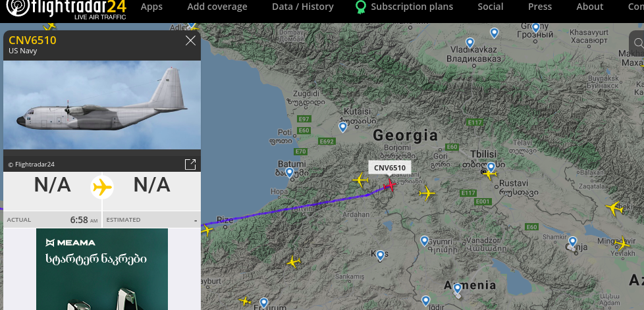This screenshot has height=310, width=644.
Task: Go to the Social menu item
Action: [x=491, y=7]
